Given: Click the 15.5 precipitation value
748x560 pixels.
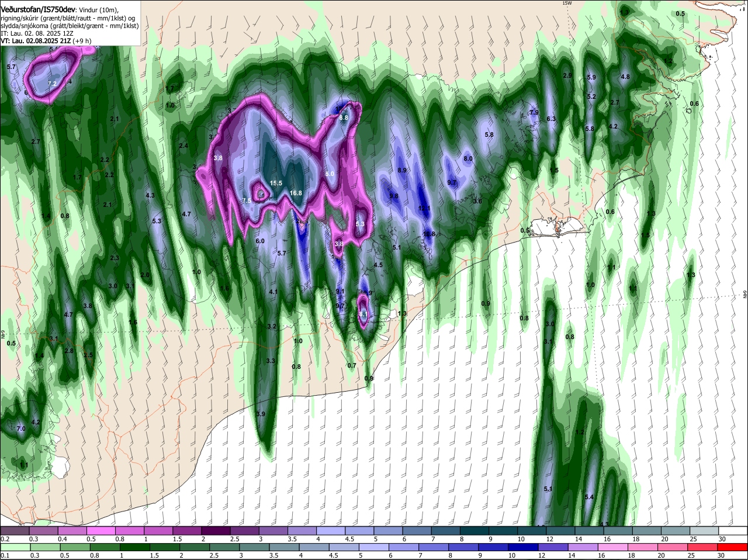Looking at the screenshot, I should coord(276,183).
